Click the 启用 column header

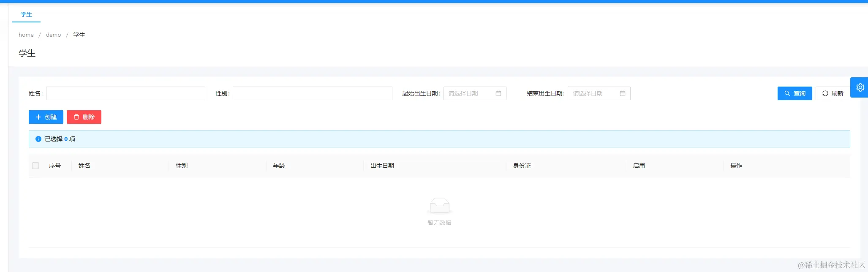[x=639, y=166]
